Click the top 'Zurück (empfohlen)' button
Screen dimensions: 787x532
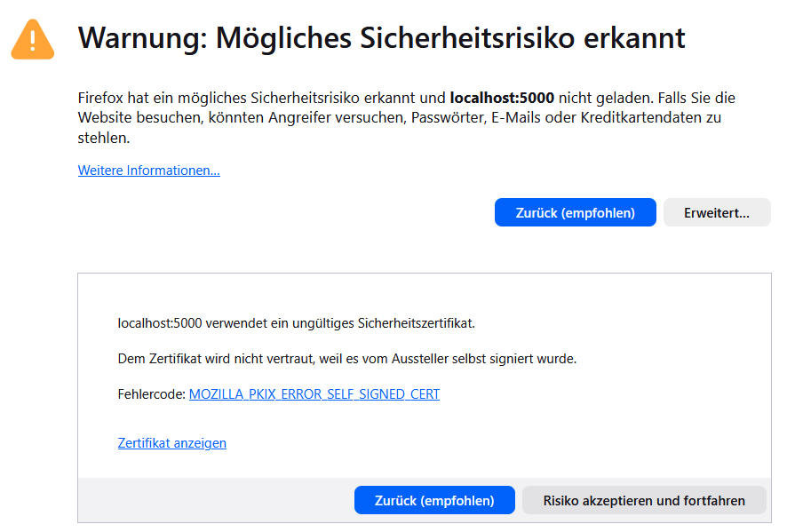576,212
